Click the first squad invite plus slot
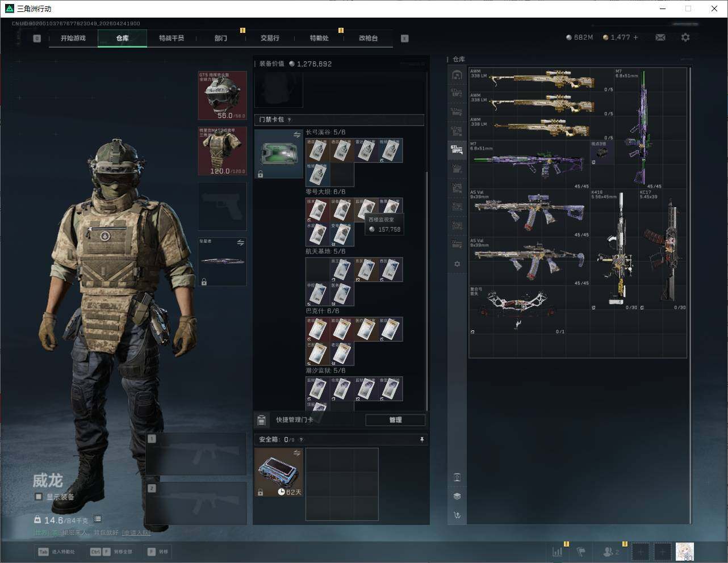This screenshot has height=563, width=728. tap(641, 552)
